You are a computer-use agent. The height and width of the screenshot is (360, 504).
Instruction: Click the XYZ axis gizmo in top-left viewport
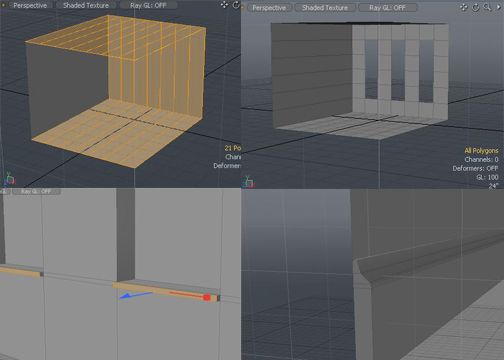click(10, 179)
